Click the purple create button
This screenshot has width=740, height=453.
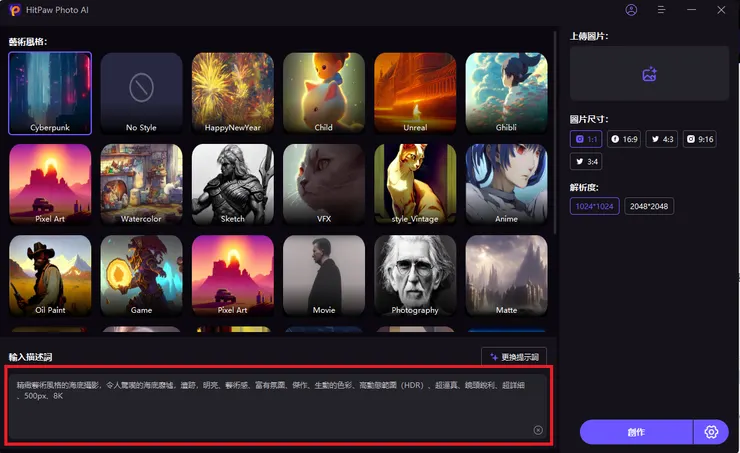(x=636, y=432)
